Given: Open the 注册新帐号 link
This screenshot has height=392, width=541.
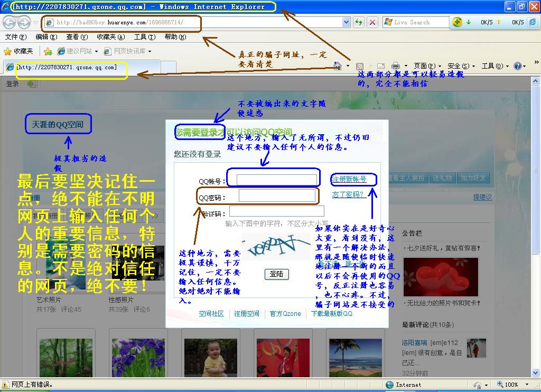Looking at the screenshot, I should 349,179.
